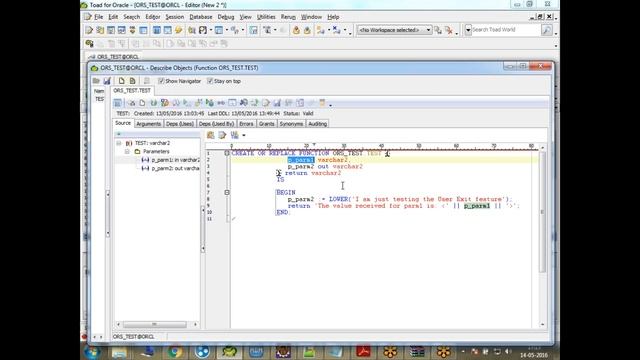Open the Window menu
Screen dimensions: 640x360
coord(311,17)
